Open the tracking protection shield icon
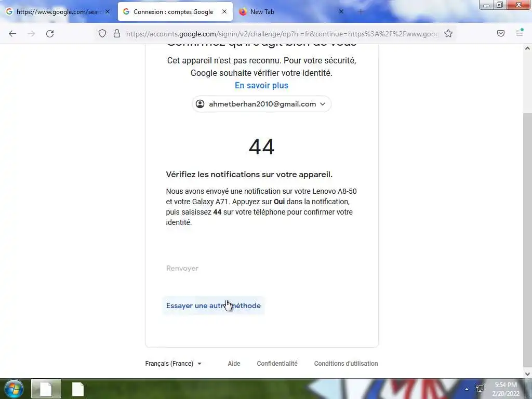 [x=102, y=33]
